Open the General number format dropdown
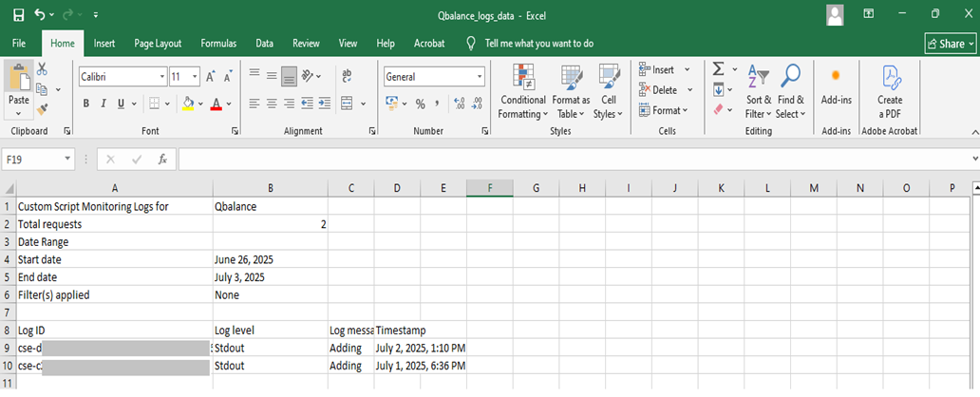 480,77
